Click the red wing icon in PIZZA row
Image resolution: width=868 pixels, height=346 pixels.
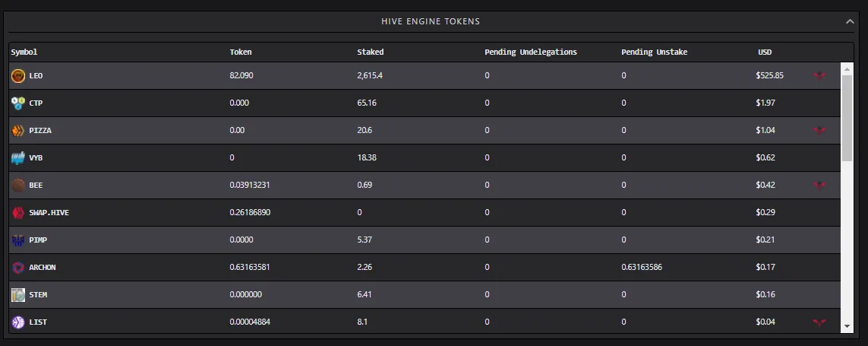[x=819, y=130]
